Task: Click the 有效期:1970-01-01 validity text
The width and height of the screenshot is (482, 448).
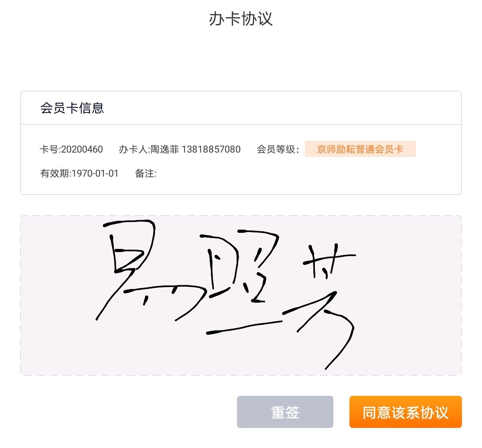Action: pyautogui.click(x=79, y=173)
